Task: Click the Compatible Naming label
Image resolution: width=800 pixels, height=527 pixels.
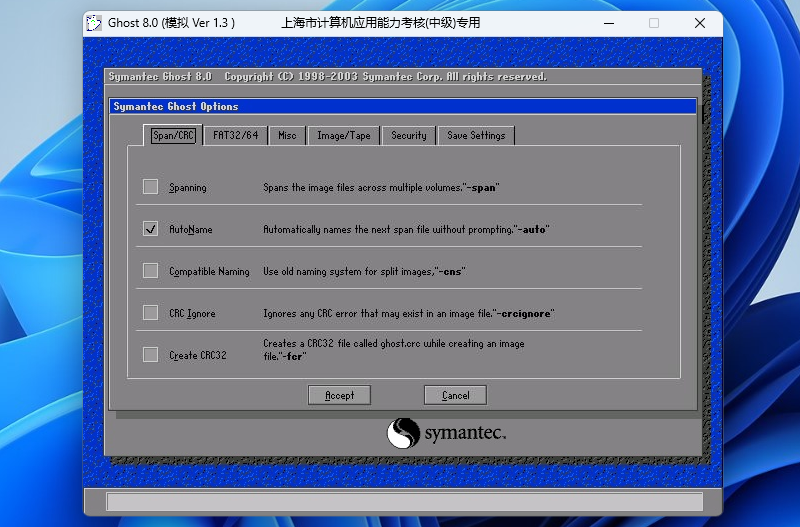Action: (x=209, y=271)
